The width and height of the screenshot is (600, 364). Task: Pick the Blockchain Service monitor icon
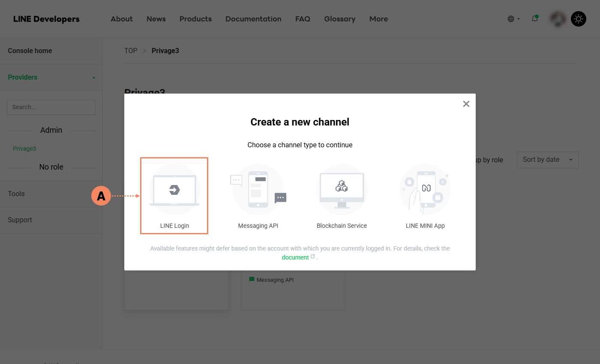pyautogui.click(x=342, y=189)
